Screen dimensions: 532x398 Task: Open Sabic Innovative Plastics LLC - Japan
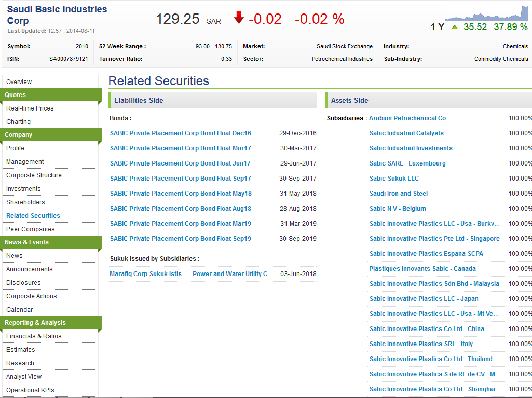pyautogui.click(x=424, y=298)
